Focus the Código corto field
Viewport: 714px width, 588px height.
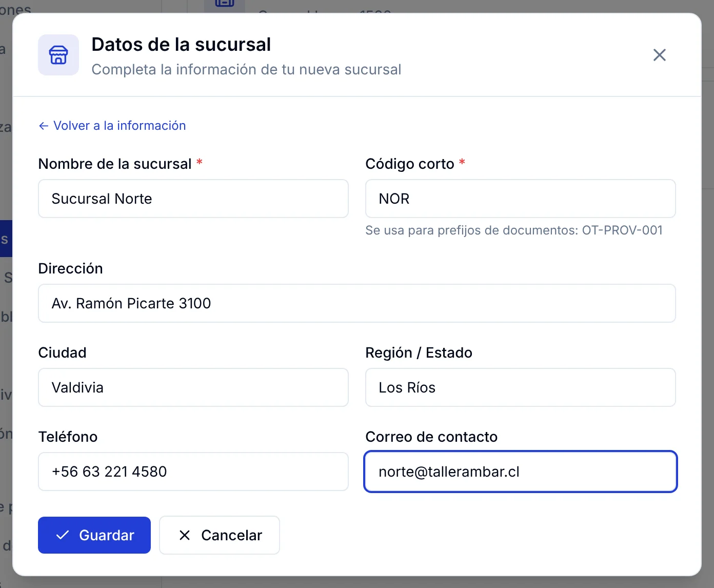pos(521,199)
